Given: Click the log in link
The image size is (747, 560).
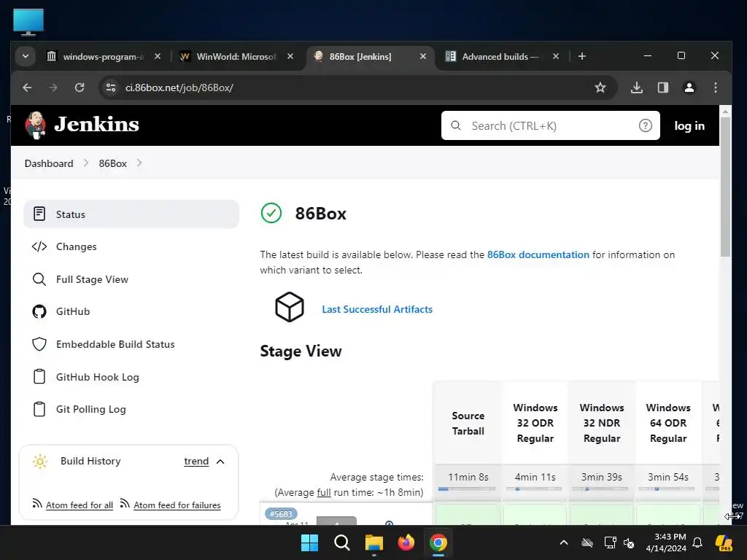Looking at the screenshot, I should tap(689, 125).
